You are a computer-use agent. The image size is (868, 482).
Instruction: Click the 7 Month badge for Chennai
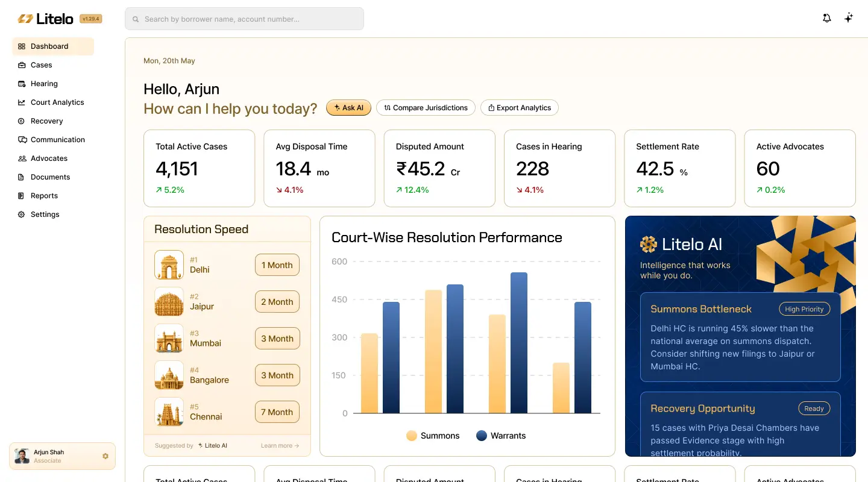277,412
